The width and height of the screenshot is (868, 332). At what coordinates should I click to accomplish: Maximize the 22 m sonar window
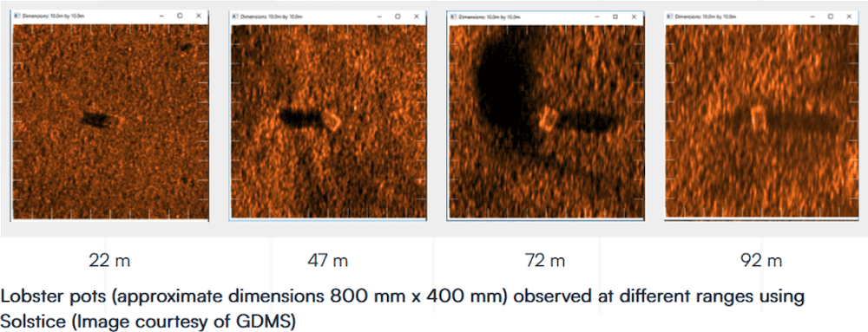180,16
